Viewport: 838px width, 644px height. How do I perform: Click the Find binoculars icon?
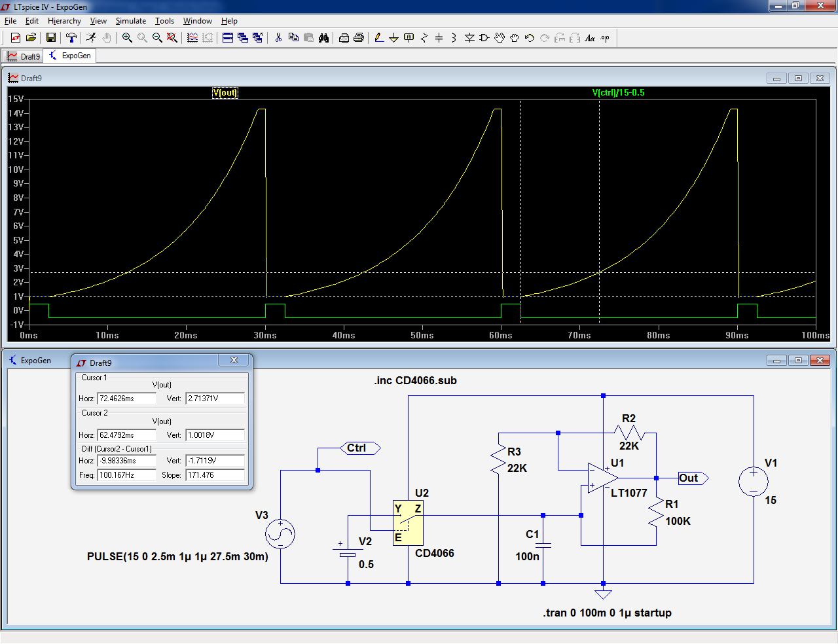pos(323,38)
